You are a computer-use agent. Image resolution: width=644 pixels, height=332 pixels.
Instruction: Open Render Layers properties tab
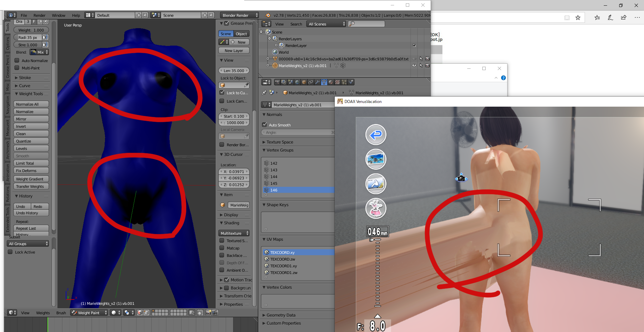click(284, 82)
